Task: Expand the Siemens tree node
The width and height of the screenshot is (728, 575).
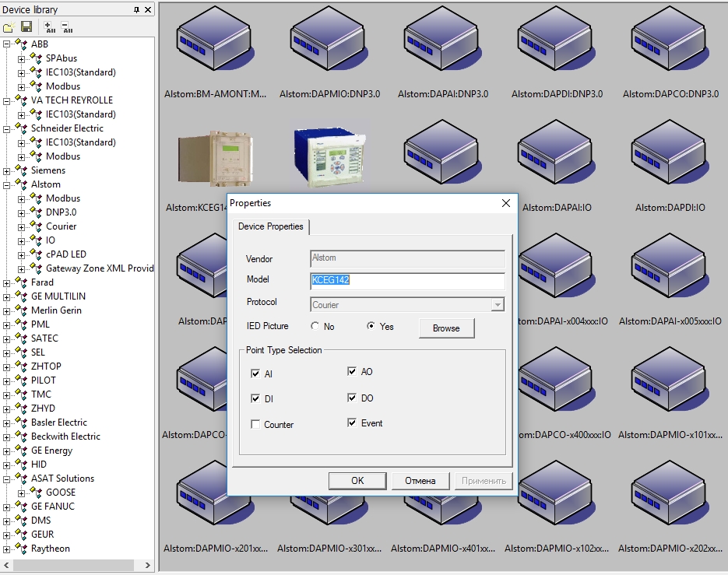Action: pos(7,170)
